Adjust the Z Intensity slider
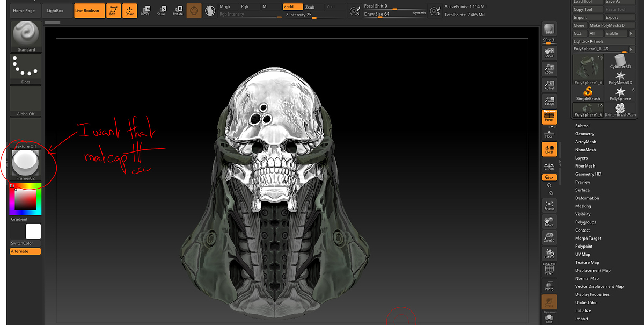This screenshot has height=325, width=644. tap(315, 15)
